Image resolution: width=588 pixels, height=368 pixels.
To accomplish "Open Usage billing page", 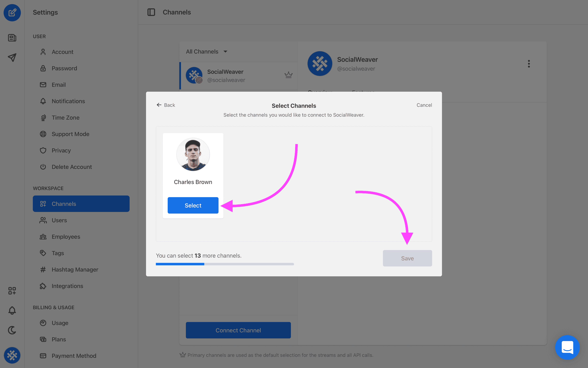I will [81, 323].
